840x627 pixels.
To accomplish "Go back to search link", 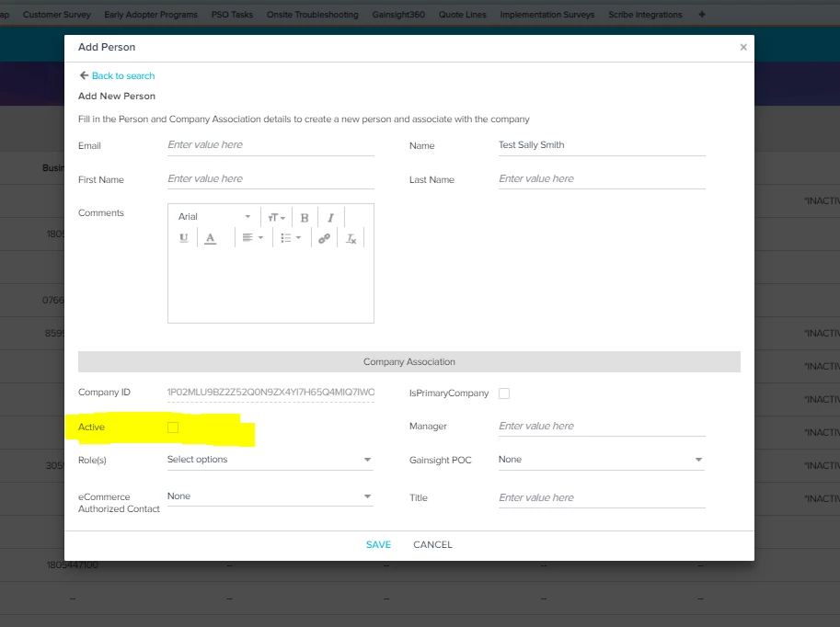I will pos(123,76).
